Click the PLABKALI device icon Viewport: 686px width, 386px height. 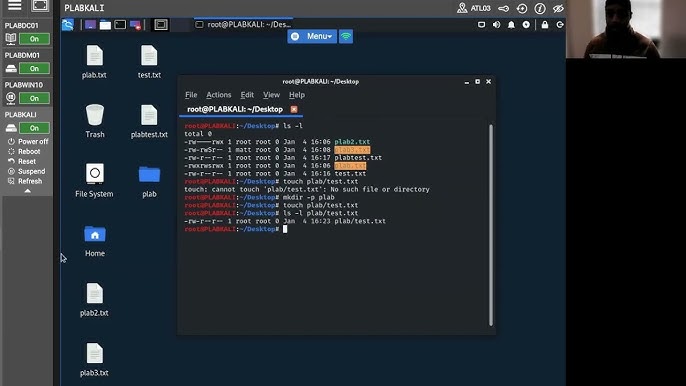pyautogui.click(x=11, y=128)
